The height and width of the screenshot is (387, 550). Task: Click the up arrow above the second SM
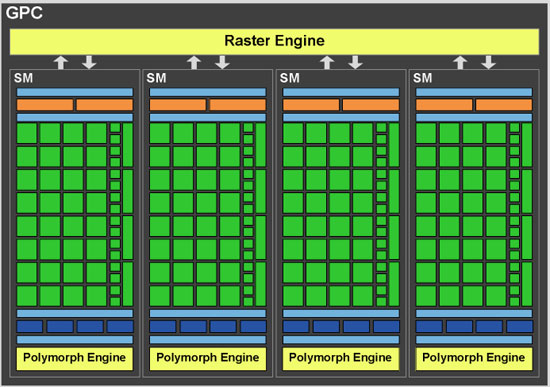click(194, 62)
